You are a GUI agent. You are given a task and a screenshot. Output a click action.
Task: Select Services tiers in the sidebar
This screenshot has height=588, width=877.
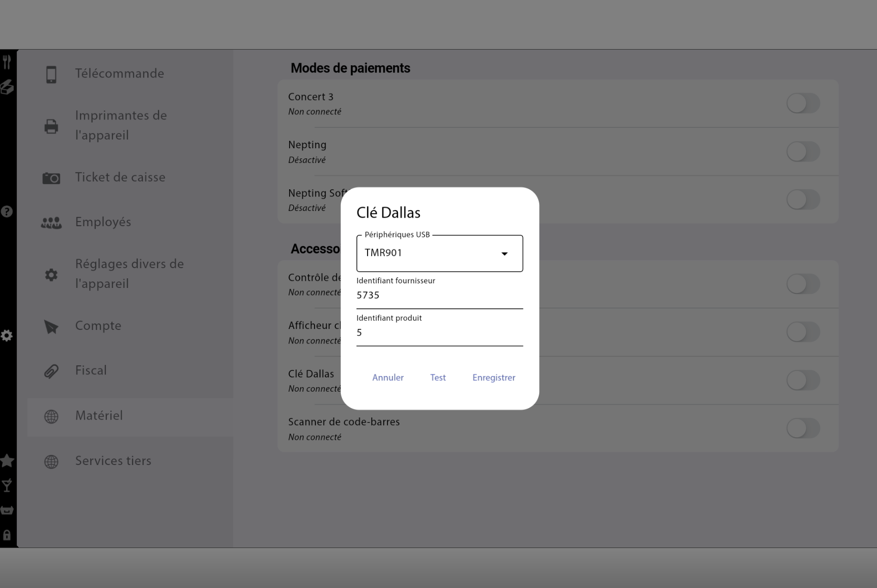pyautogui.click(x=113, y=461)
